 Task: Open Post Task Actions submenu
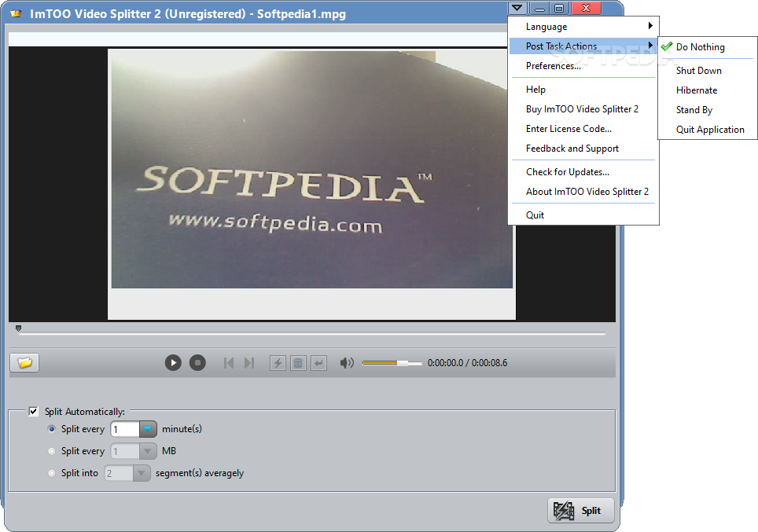pos(583,46)
